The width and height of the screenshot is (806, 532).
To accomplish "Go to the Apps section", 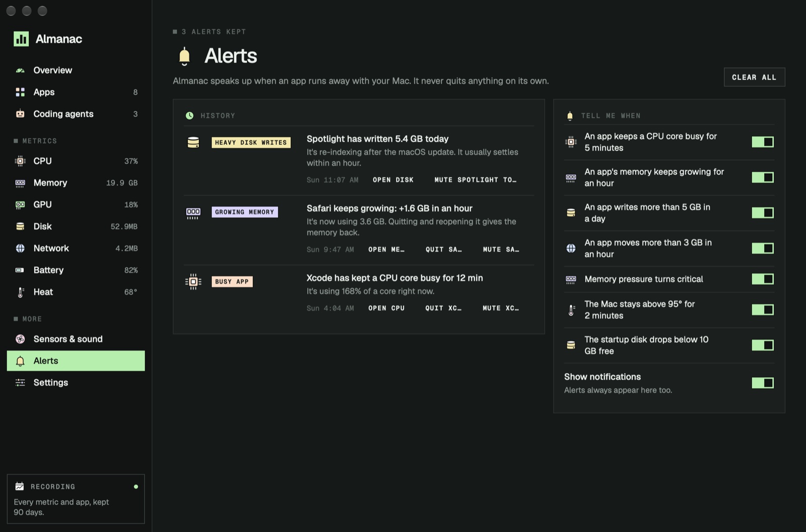I will point(76,92).
